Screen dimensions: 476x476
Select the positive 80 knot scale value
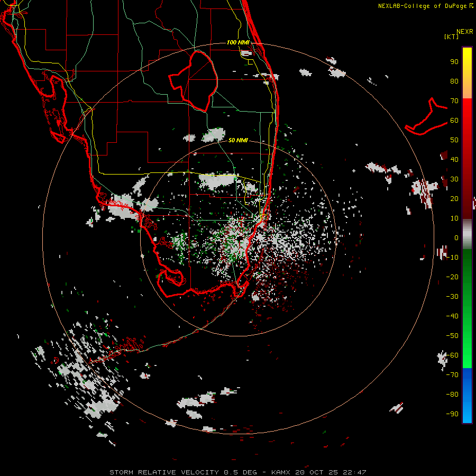454,81
